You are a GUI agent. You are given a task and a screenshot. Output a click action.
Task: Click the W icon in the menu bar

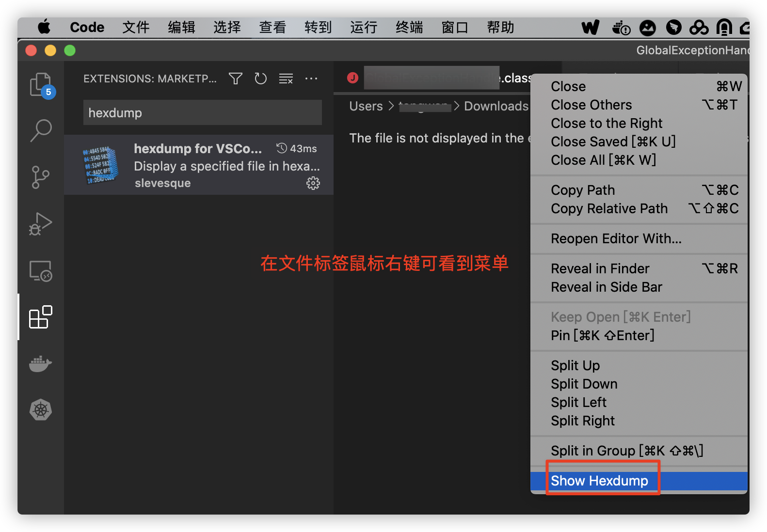coord(591,28)
